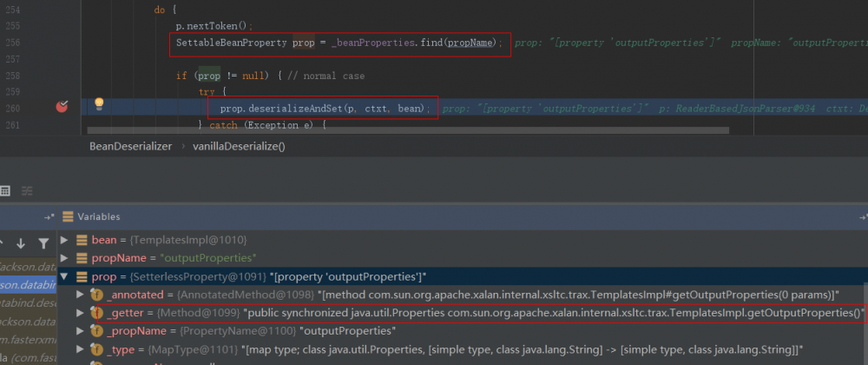Go to previous frame with the up arrow
Viewport: 868px width, 365px height.
click(2, 243)
